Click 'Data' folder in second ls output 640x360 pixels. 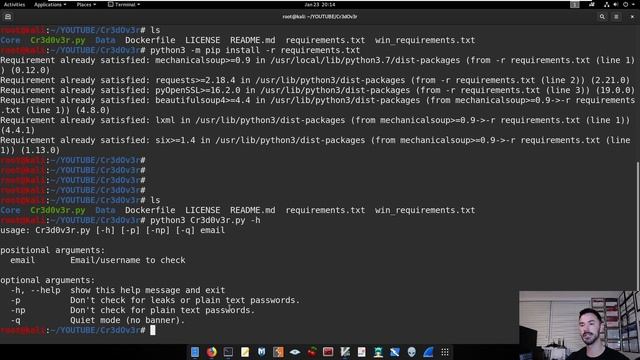point(105,210)
